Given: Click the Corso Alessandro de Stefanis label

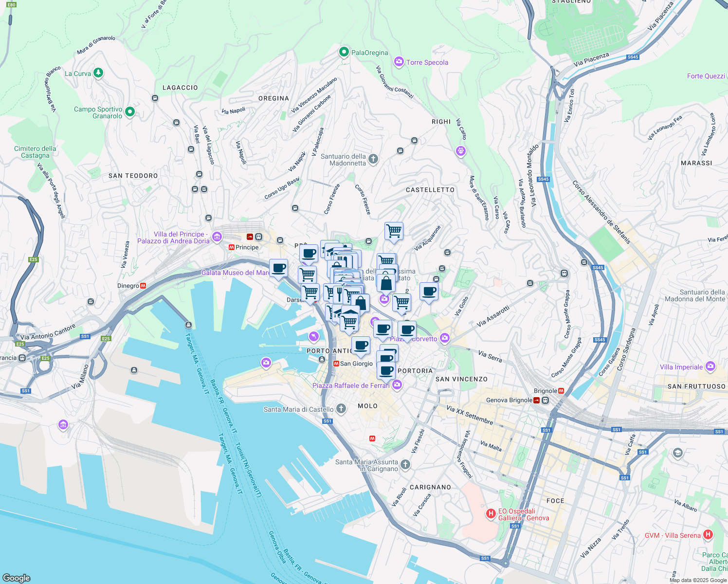Looking at the screenshot, I should coord(601,212).
